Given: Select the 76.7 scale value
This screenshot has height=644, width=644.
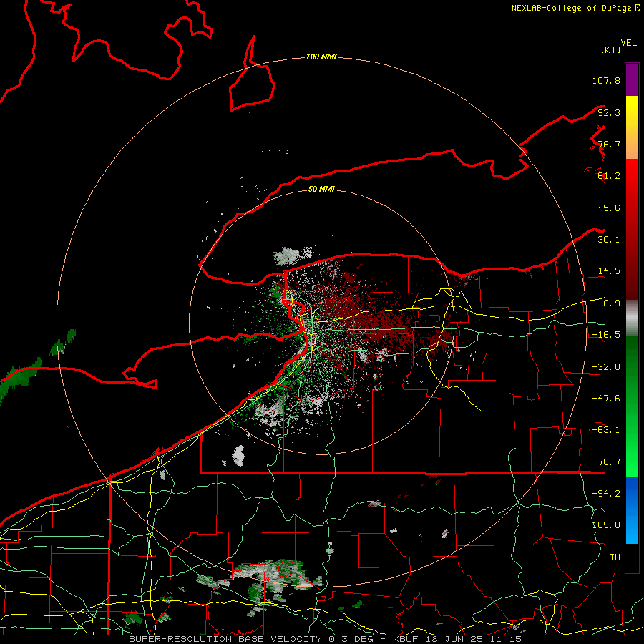Looking at the screenshot, I should (609, 144).
